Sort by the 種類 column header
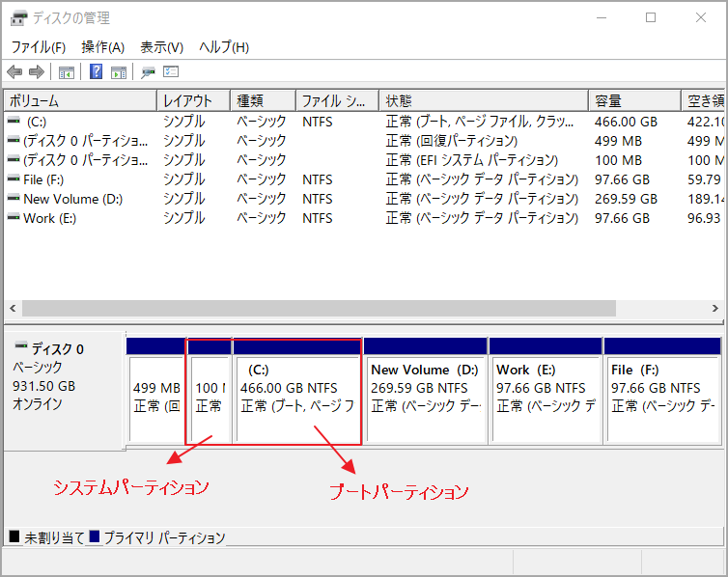 pos(264,100)
